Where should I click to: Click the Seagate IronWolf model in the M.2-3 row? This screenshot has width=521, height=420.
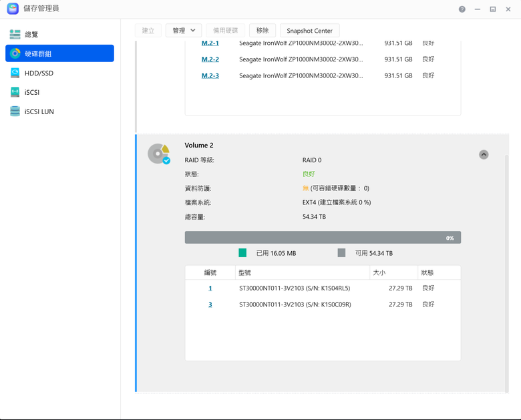301,75
